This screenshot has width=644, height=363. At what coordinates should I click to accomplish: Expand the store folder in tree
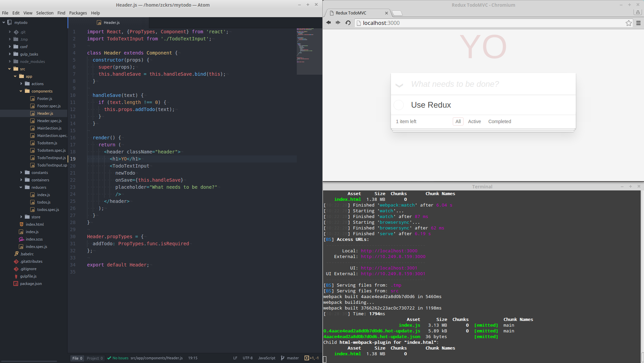click(x=21, y=217)
